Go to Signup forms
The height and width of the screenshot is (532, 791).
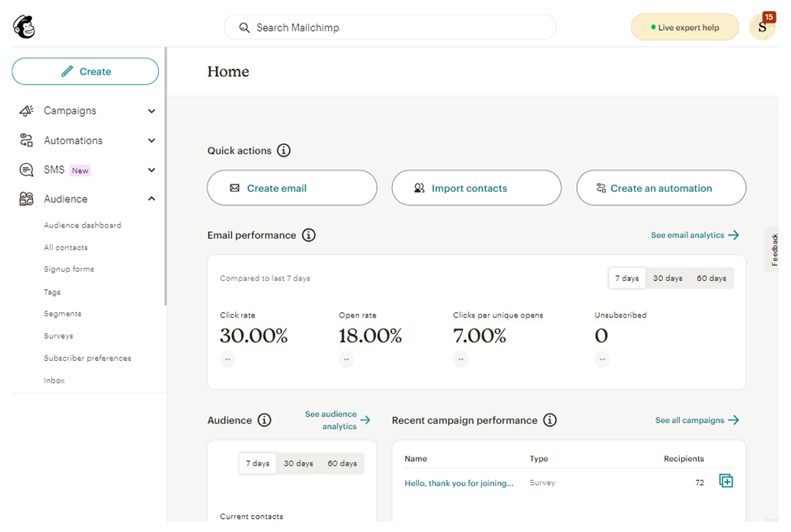[69, 269]
